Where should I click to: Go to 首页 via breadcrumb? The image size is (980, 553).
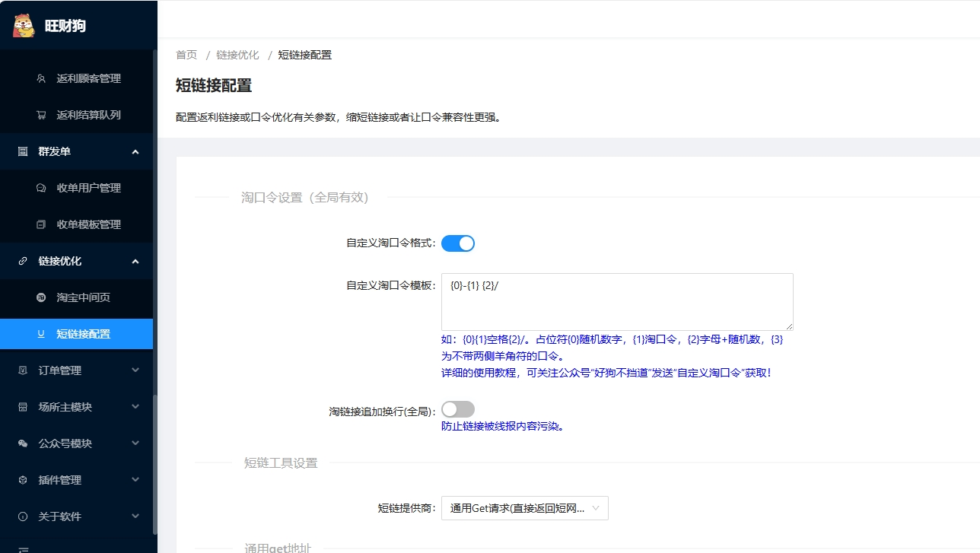pyautogui.click(x=186, y=55)
